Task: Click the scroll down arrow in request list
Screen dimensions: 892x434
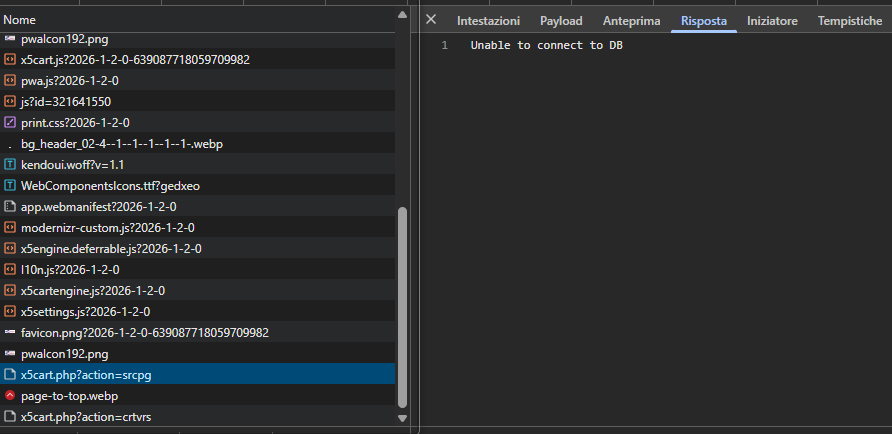Action: (x=403, y=419)
